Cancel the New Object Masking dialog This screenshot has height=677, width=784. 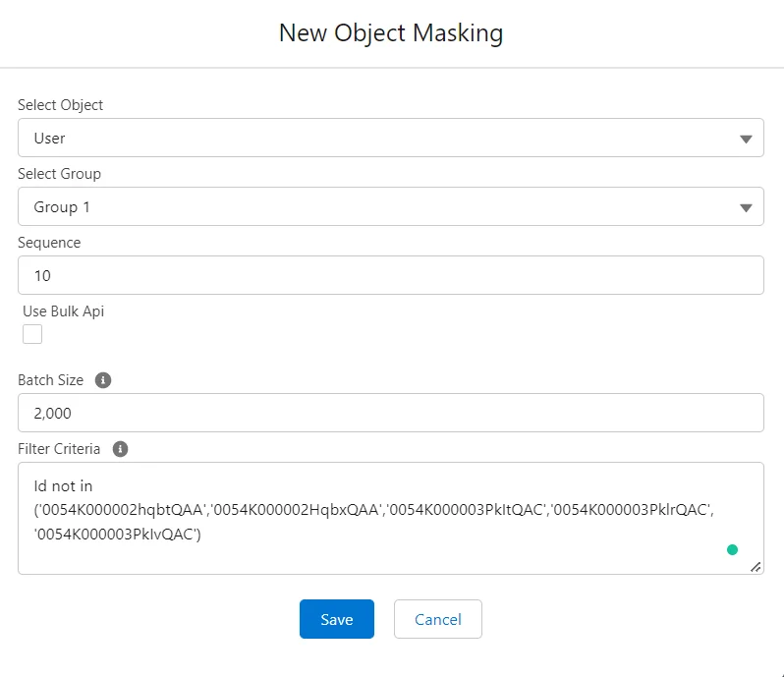tap(437, 619)
